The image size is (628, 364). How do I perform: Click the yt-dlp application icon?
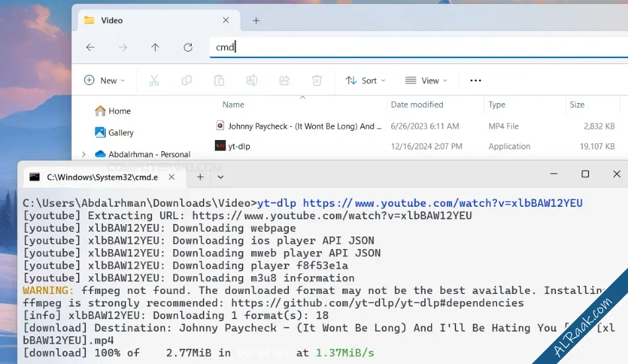(220, 145)
